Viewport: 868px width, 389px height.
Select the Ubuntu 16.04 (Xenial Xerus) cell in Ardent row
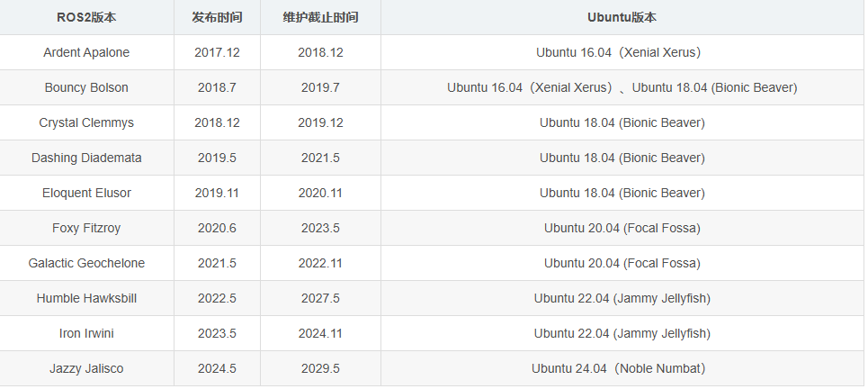click(x=622, y=52)
